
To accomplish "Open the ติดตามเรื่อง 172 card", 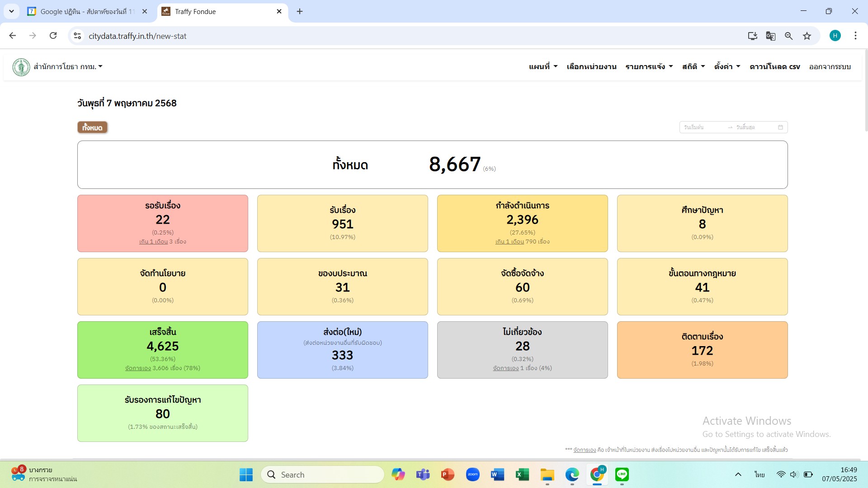I will coord(702,350).
